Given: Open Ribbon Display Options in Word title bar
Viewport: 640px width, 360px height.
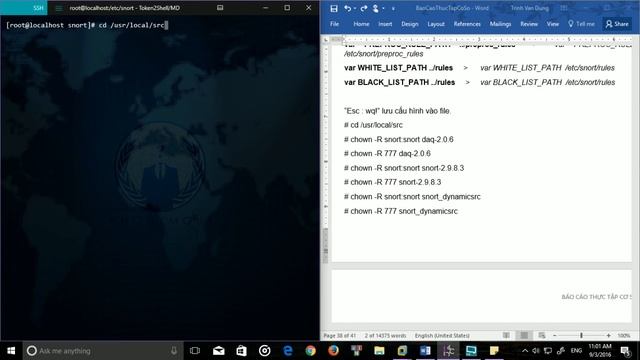Looking at the screenshot, I should 564,8.
